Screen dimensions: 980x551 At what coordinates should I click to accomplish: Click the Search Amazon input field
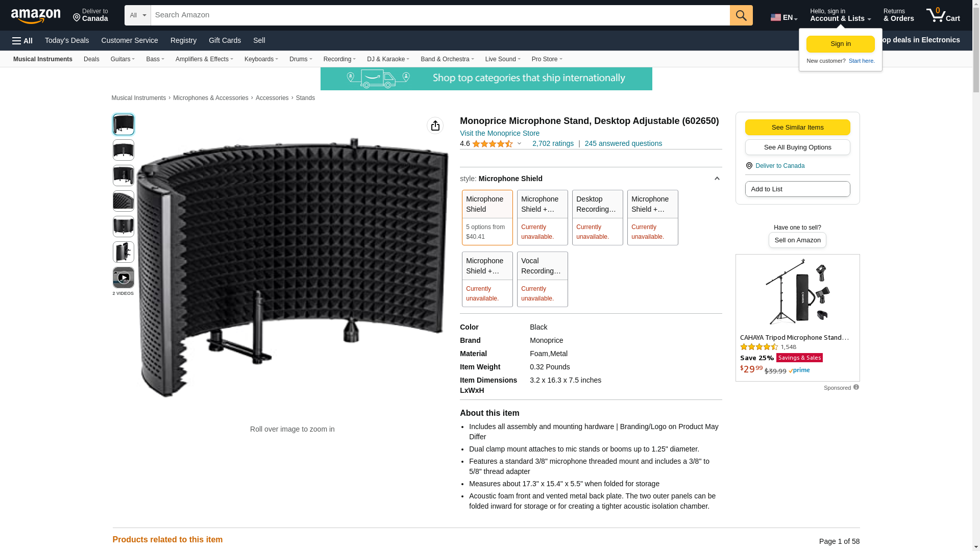coord(440,15)
